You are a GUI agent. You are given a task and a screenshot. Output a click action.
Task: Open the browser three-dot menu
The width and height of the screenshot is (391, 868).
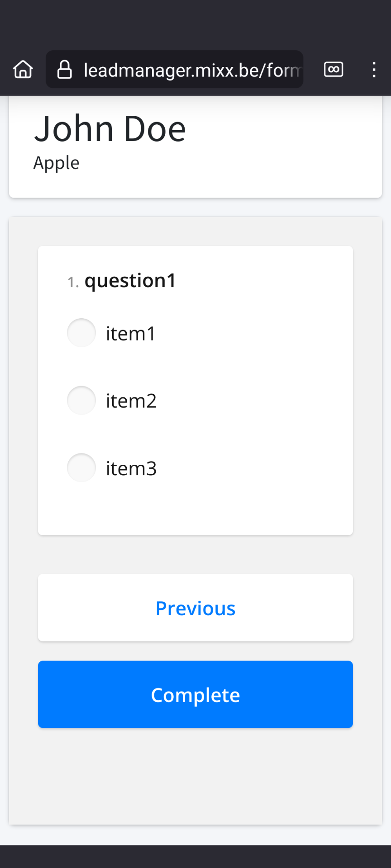pyautogui.click(x=374, y=69)
